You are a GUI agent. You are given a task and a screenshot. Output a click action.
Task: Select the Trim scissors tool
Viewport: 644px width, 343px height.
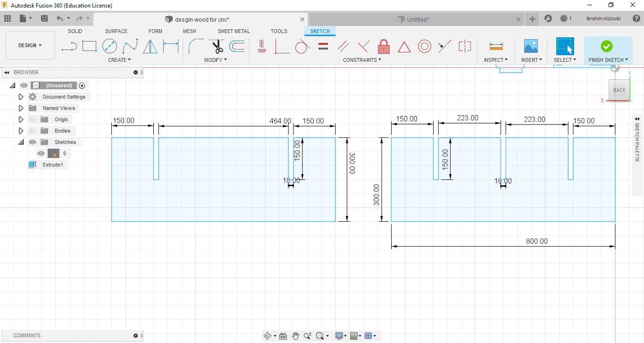tap(217, 46)
